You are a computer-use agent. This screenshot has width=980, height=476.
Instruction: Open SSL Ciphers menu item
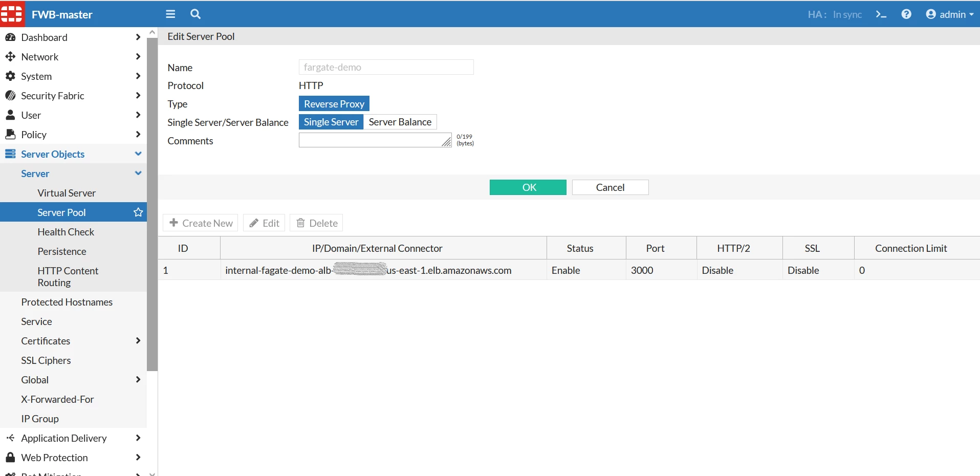[46, 360]
